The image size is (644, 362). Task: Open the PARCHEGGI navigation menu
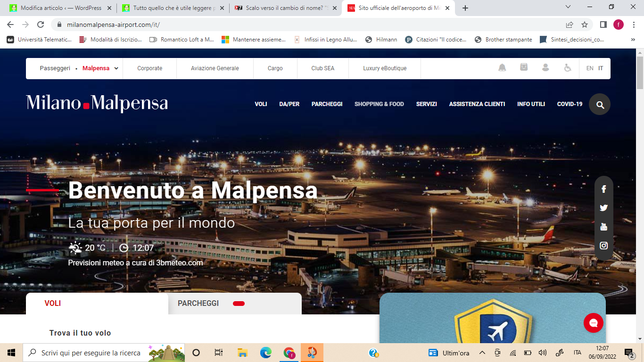327,104
